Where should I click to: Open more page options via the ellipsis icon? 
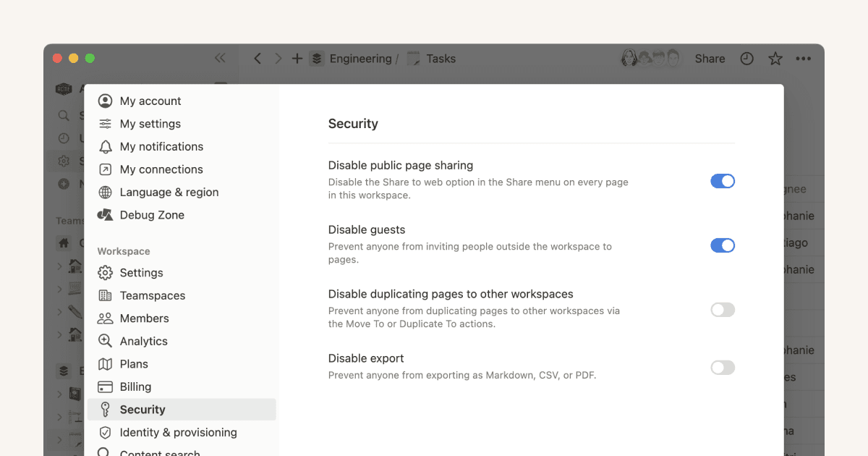pos(804,59)
